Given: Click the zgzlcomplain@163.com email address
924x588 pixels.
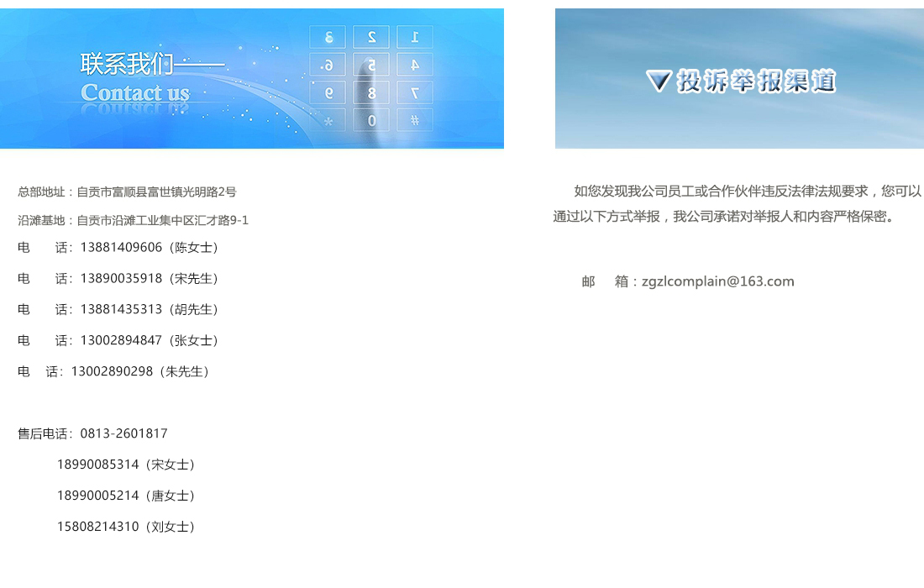Looking at the screenshot, I should pyautogui.click(x=717, y=281).
